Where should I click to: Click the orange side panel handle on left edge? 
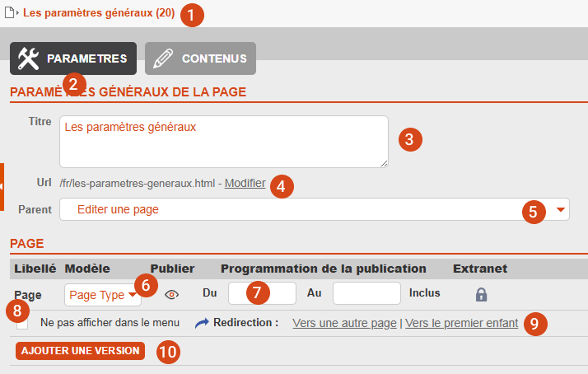2,187
